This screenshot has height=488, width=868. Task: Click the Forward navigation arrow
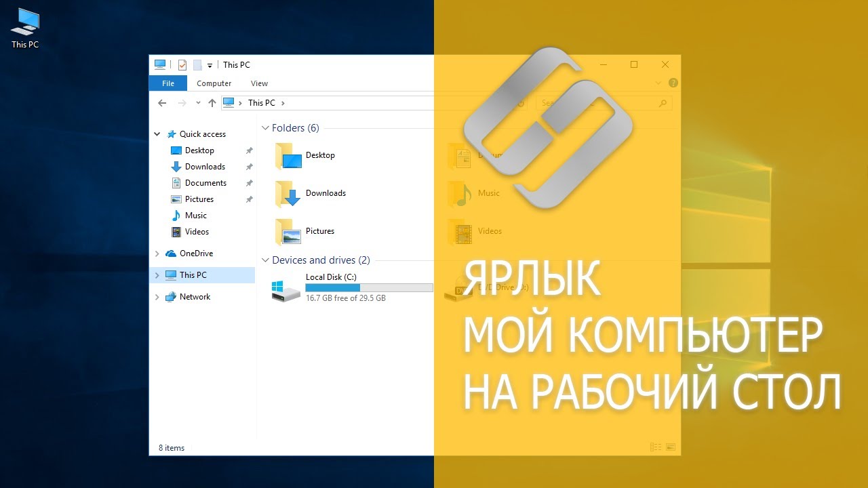pos(182,103)
